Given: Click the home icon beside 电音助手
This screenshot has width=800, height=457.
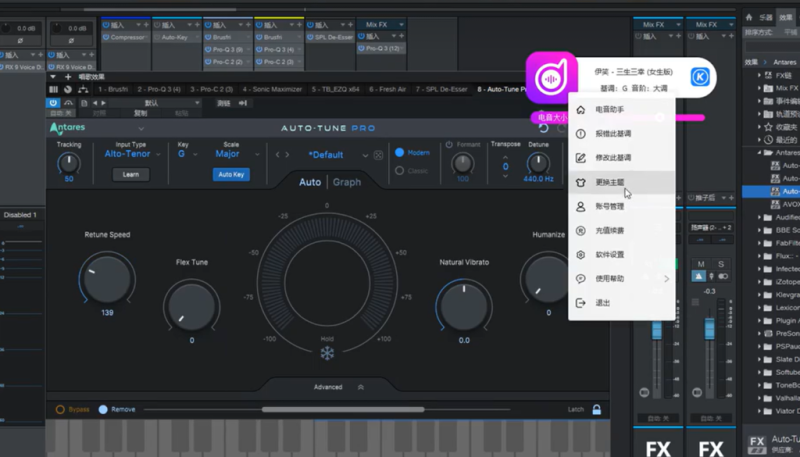Looking at the screenshot, I should 581,110.
